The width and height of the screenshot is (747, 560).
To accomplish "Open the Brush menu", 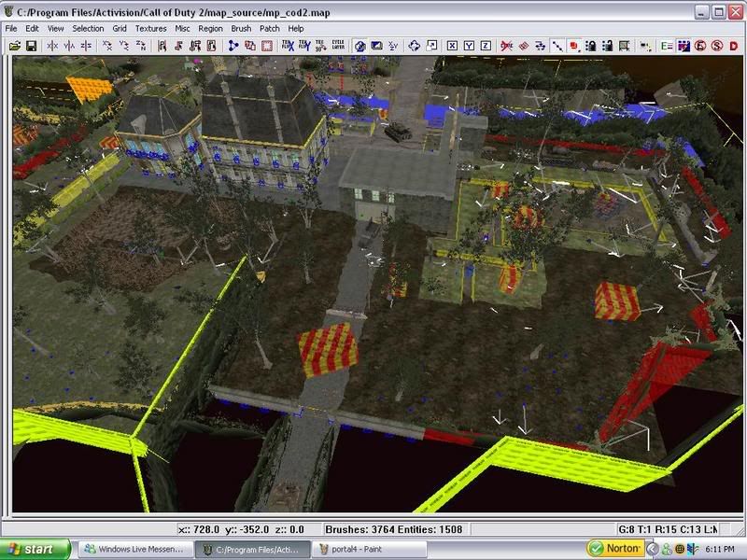I will tap(241, 29).
